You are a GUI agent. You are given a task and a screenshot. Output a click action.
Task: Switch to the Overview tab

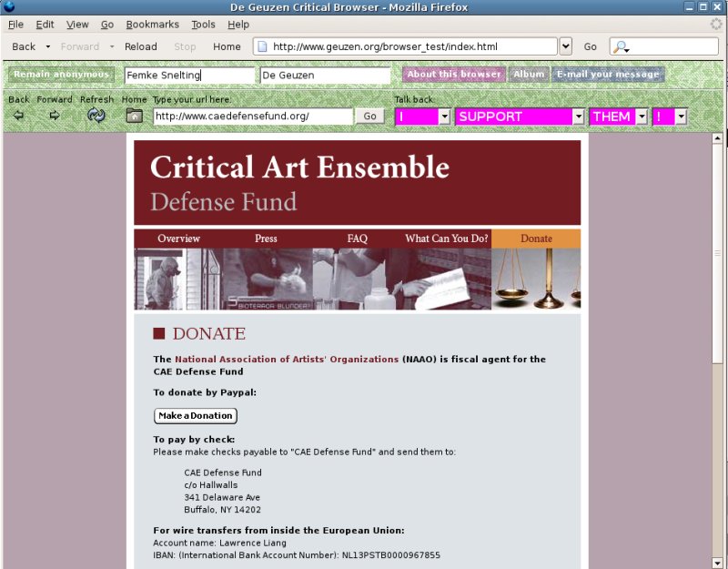pos(178,239)
